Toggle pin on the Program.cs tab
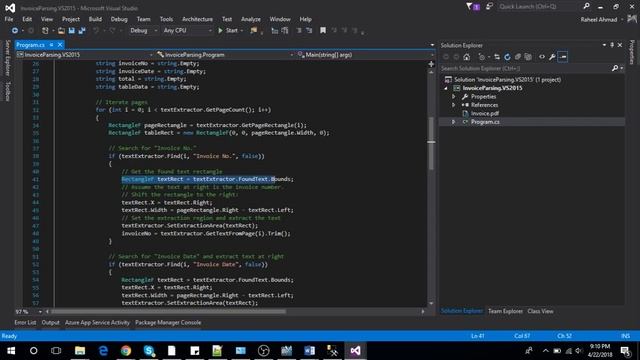Image resolution: width=640 pixels, height=360 pixels. pos(51,44)
